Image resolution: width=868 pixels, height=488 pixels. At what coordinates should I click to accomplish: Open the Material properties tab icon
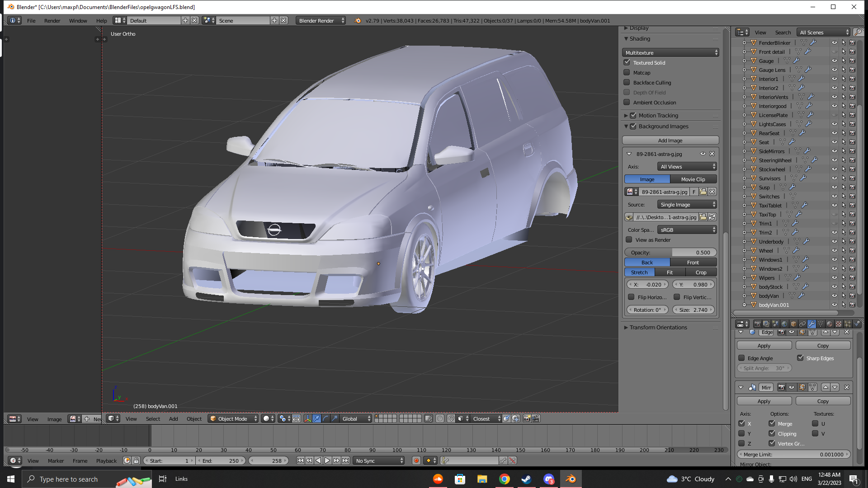(830, 324)
